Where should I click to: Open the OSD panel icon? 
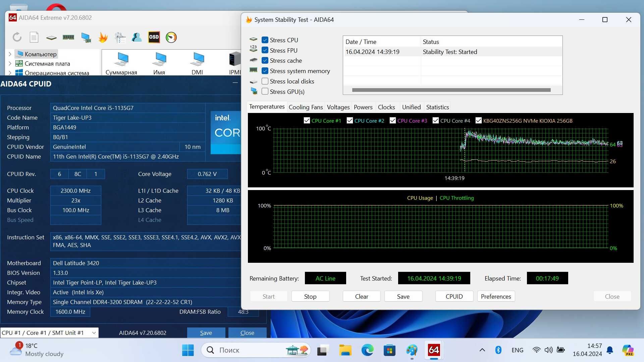point(154,37)
